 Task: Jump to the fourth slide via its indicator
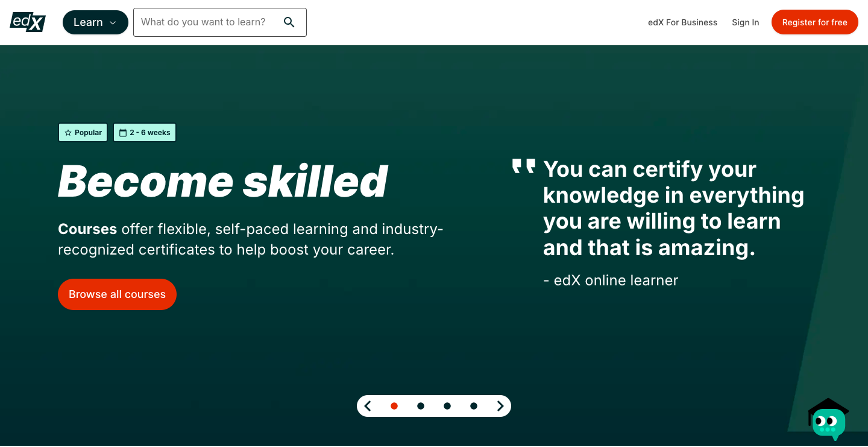coord(474,406)
